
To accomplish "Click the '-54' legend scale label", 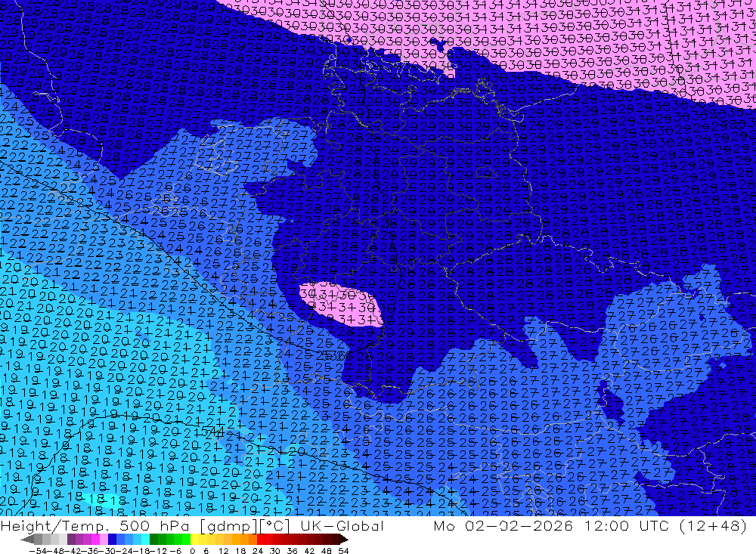I will [x=38, y=551].
